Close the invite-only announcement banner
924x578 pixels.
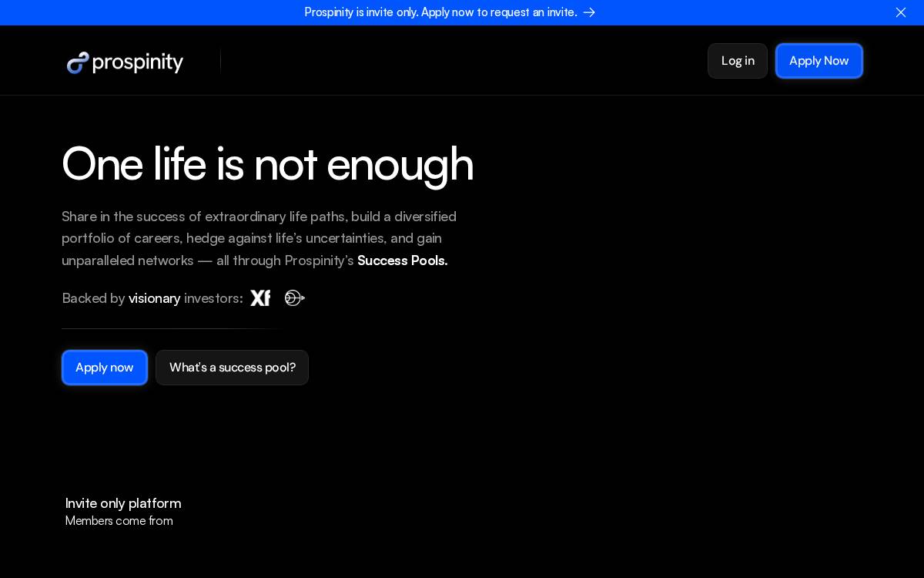(x=900, y=12)
